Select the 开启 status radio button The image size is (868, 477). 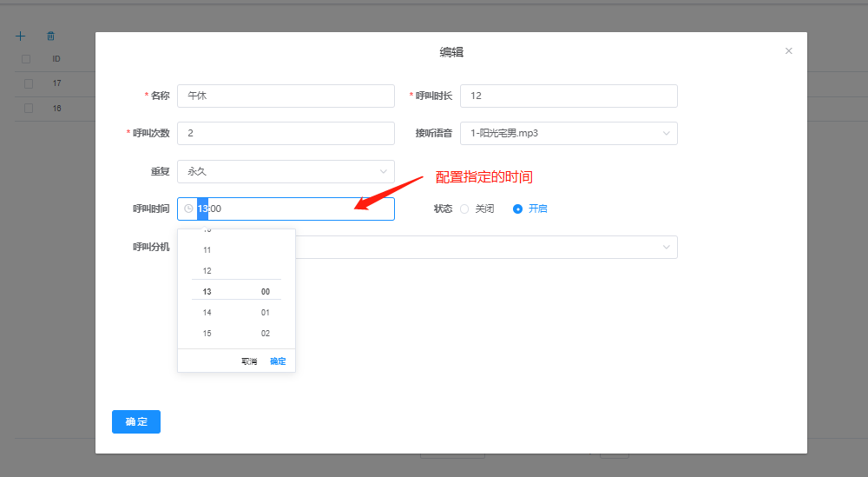pyautogui.click(x=518, y=209)
